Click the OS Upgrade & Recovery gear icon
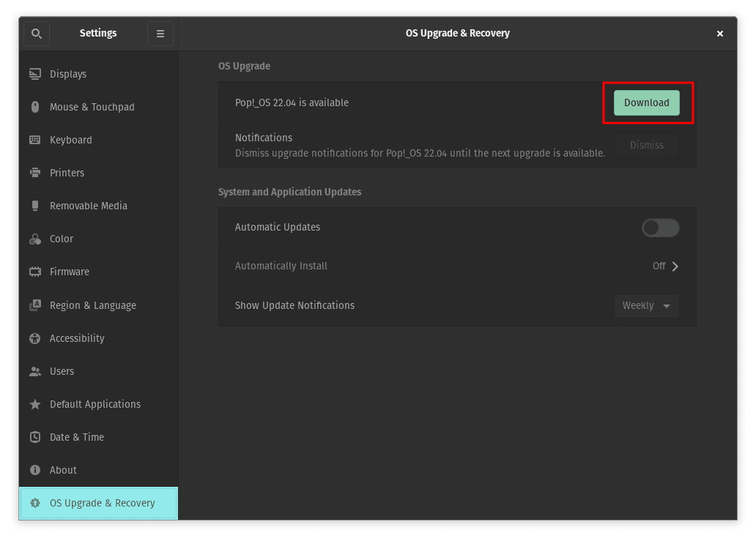The height and width of the screenshot is (541, 756). coord(34,503)
